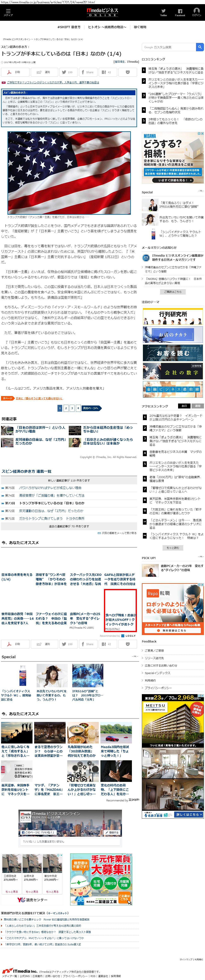Switch access ranking to 本日 tab

point(184,406)
